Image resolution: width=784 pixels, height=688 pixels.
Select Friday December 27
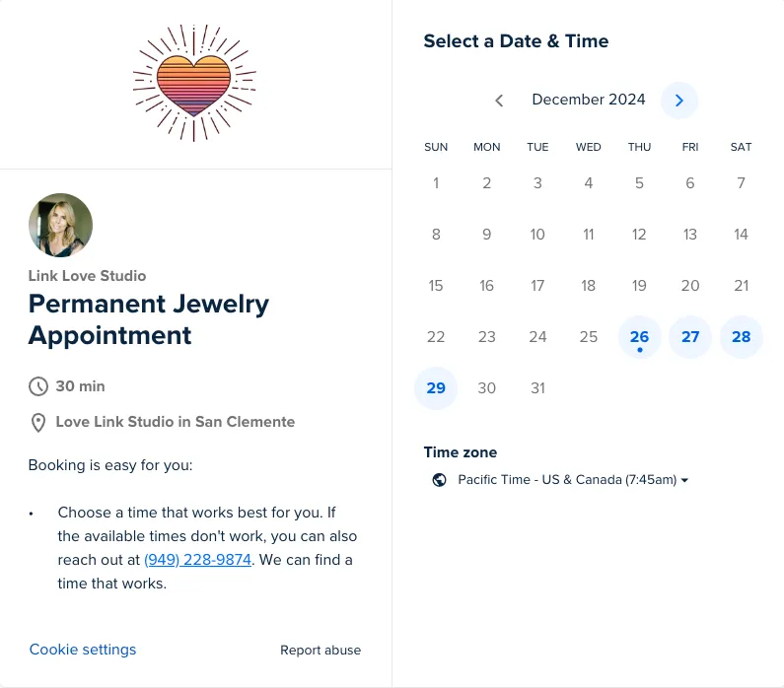pyautogui.click(x=690, y=337)
